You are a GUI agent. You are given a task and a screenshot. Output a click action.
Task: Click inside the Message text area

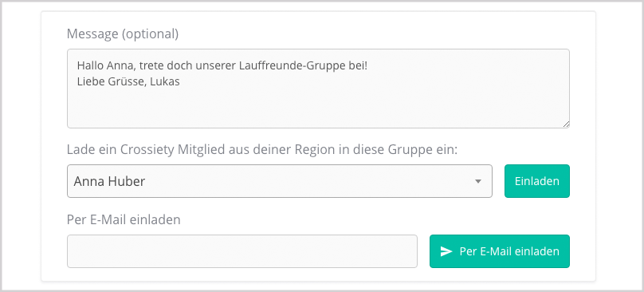tap(318, 89)
